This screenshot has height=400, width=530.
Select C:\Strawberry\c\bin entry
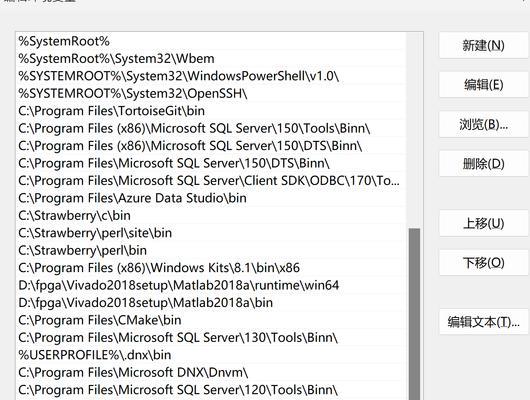coord(211,216)
